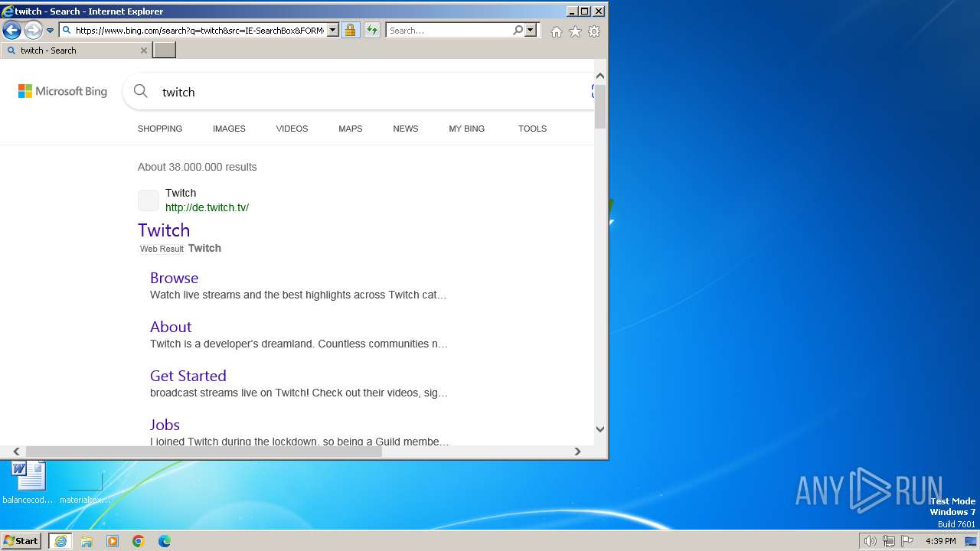
Task: Click the IE toolbar Search box
Action: point(449,31)
